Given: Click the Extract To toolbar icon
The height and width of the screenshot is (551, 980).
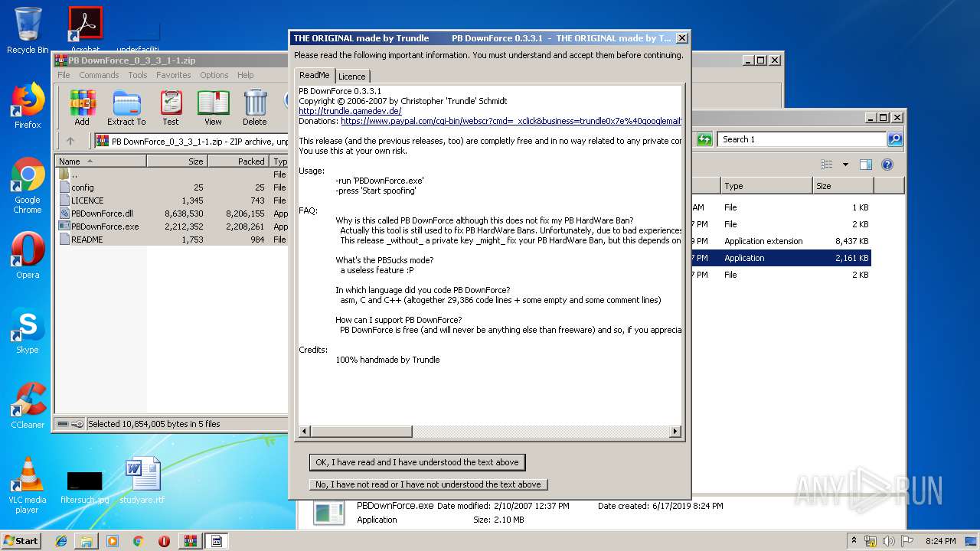Looking at the screenshot, I should (126, 107).
